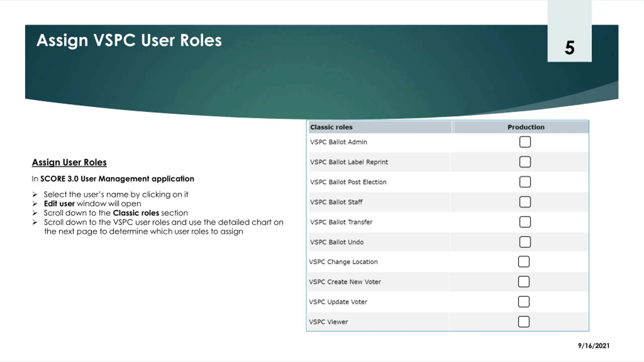644x362 pixels.
Task: Select the VSPC Viewer checkbox
Action: tap(524, 322)
